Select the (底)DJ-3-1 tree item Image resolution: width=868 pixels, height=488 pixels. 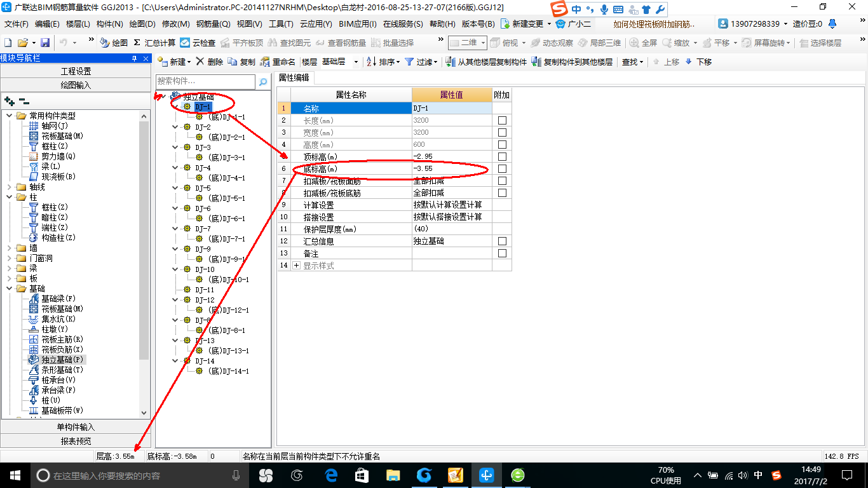point(226,158)
